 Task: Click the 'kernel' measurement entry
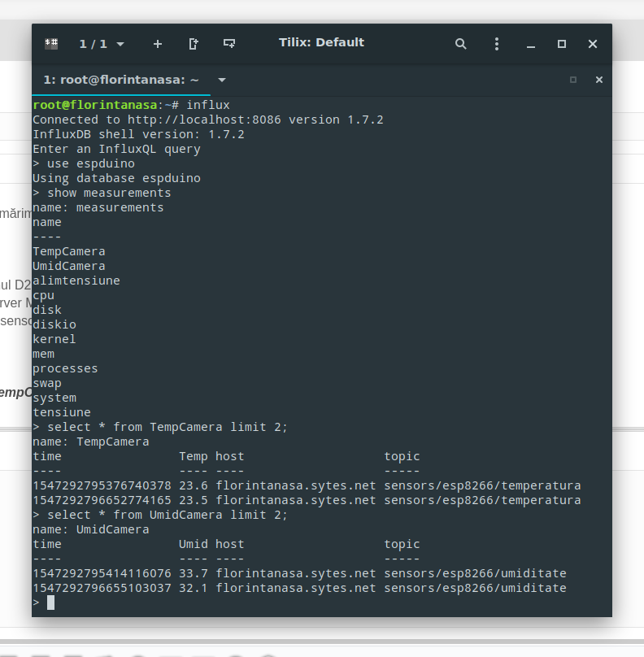(54, 339)
